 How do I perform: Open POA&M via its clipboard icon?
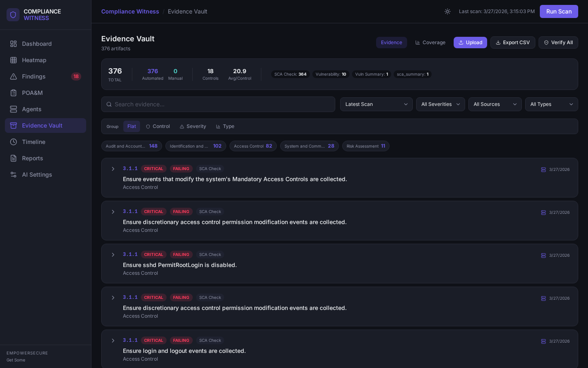click(x=13, y=93)
